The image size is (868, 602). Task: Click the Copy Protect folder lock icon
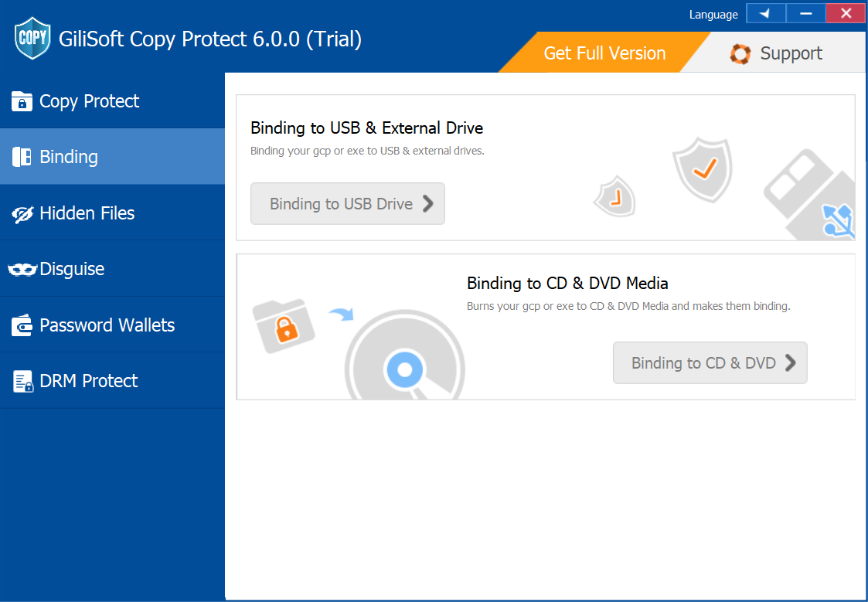(x=22, y=101)
